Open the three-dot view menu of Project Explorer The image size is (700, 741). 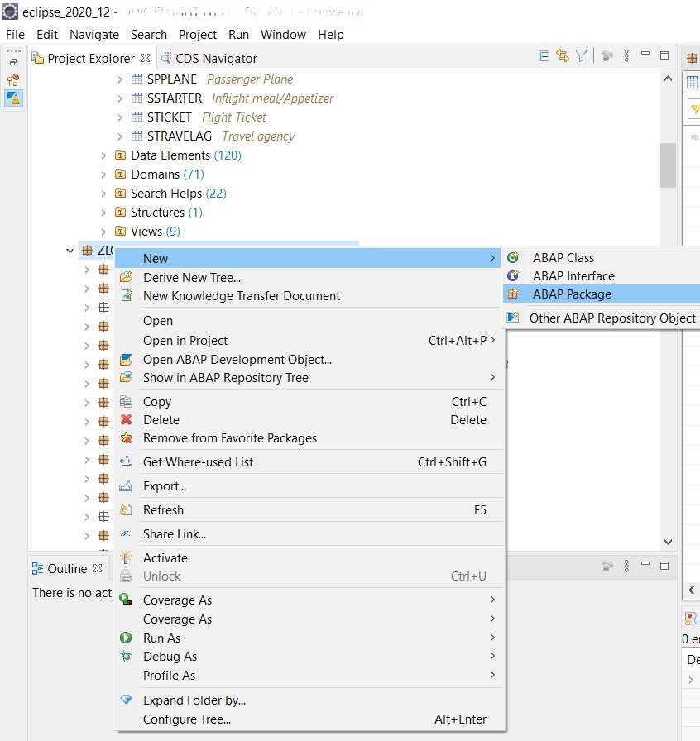click(x=626, y=57)
